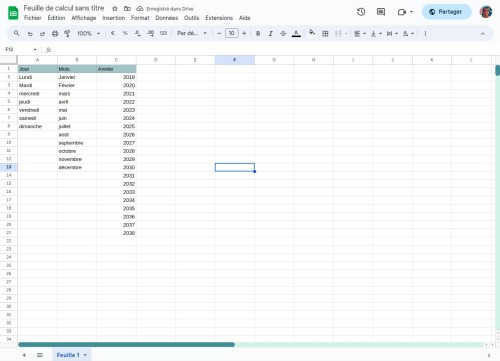The width and height of the screenshot is (500, 361).
Task: Decrease font size minus button
Action: pos(219,33)
